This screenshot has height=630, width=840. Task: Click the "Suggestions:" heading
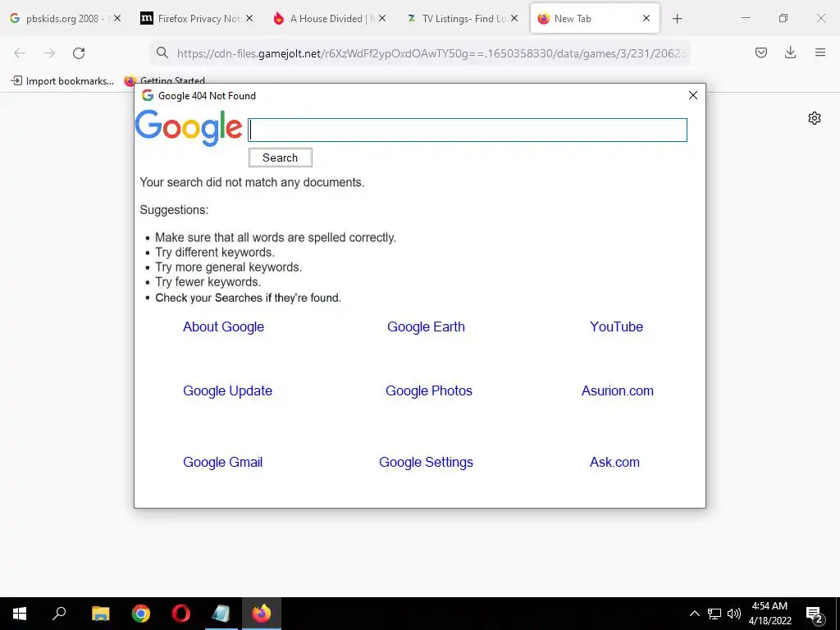pos(174,210)
